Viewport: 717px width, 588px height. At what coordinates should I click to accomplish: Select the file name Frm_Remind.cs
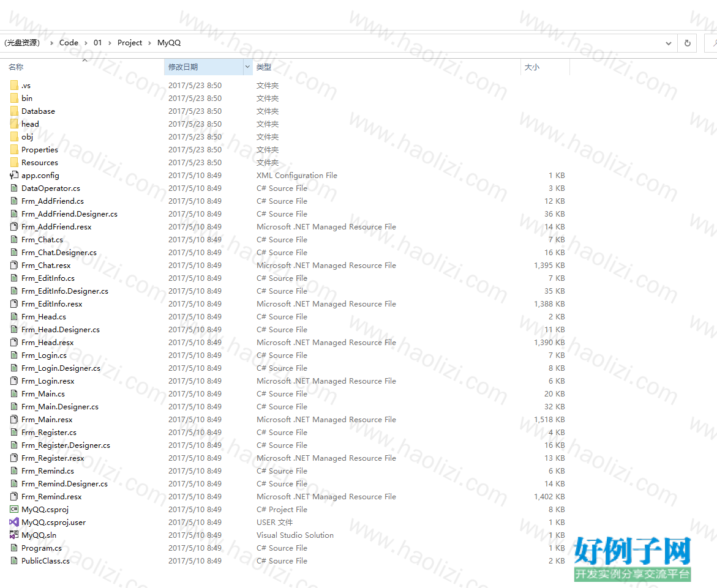(48, 471)
